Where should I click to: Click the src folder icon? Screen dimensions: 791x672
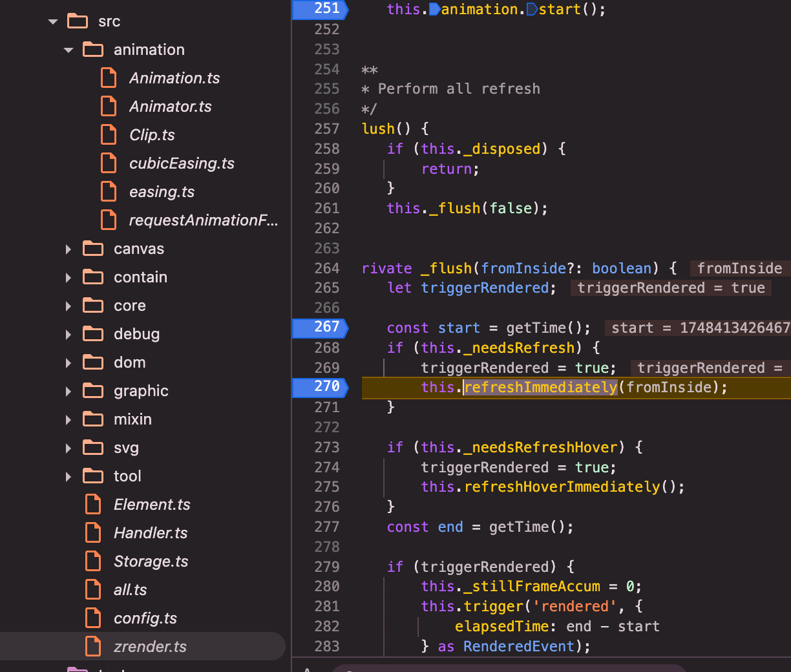(78, 21)
